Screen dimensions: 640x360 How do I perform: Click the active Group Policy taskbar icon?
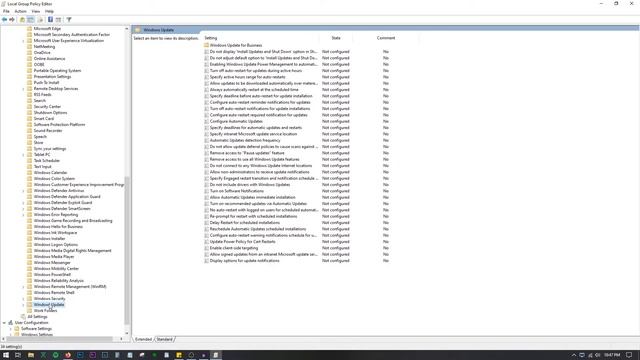tap(216, 355)
